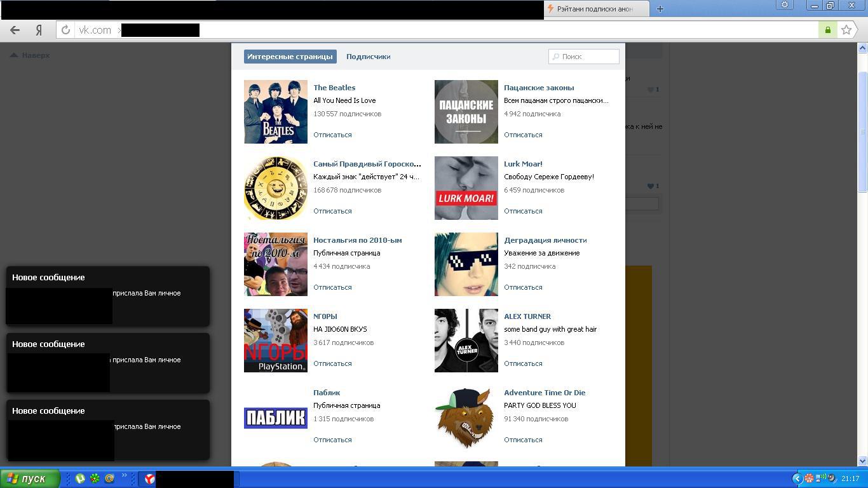The width and height of the screenshot is (868, 488).
Task: Open Adventure Time Or Die page title
Action: tap(545, 393)
